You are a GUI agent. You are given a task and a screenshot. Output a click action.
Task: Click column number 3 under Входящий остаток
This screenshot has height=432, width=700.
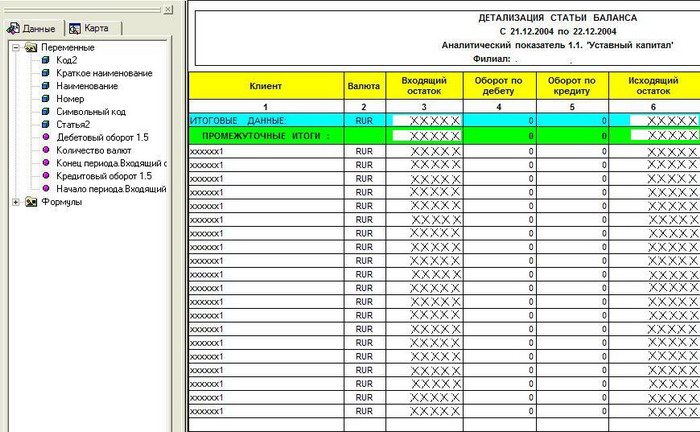click(x=424, y=107)
